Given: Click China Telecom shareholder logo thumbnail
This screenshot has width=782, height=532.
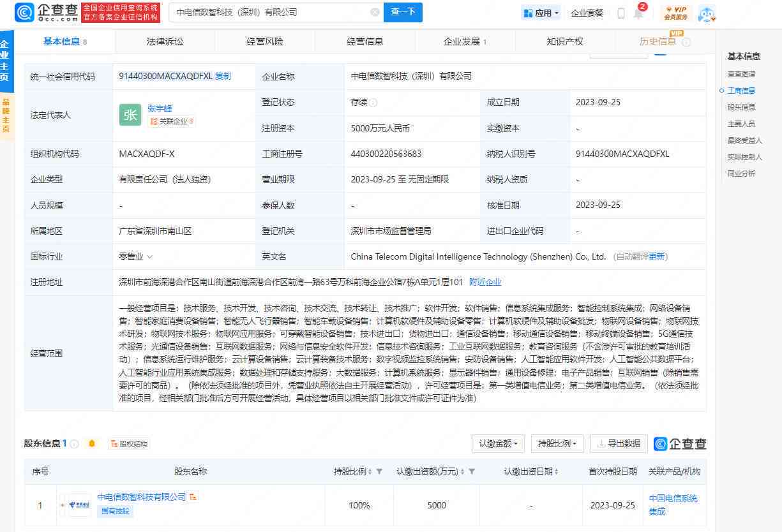Looking at the screenshot, I should [79, 505].
